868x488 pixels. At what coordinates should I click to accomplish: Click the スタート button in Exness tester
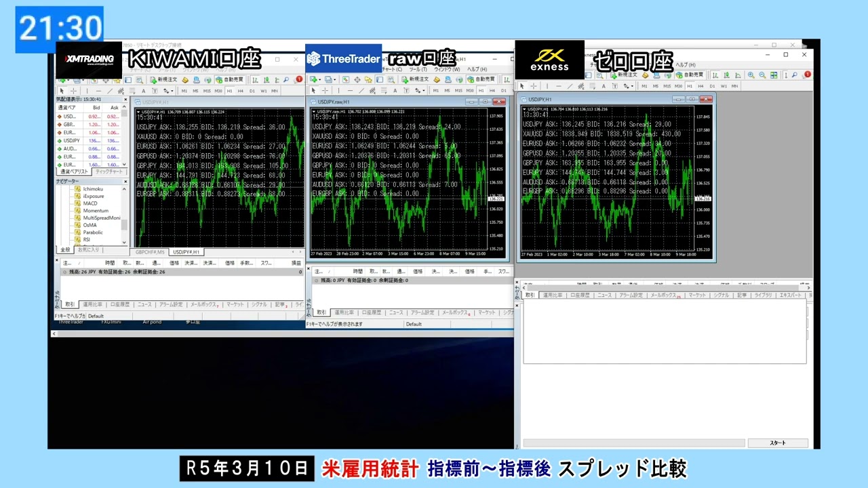[x=778, y=443]
